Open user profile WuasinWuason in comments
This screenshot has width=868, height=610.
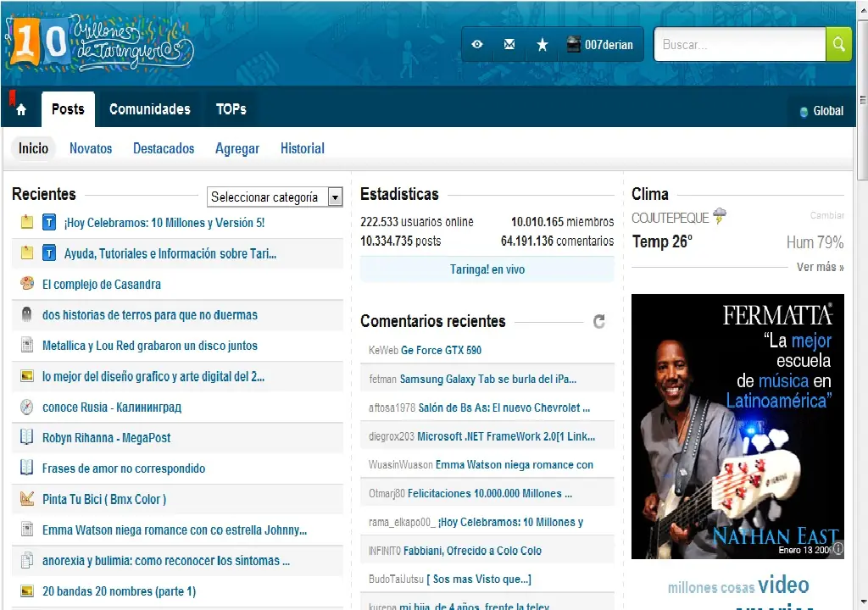(401, 465)
